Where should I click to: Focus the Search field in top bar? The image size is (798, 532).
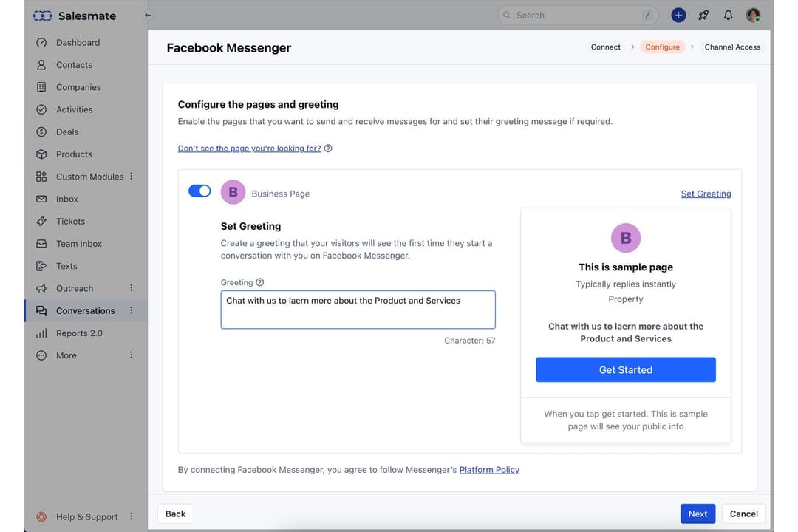(578, 16)
